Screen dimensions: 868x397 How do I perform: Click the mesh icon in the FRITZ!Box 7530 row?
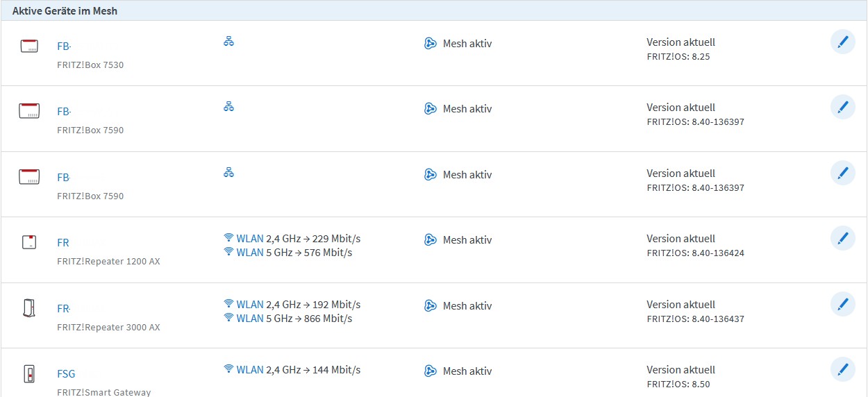tap(431, 43)
